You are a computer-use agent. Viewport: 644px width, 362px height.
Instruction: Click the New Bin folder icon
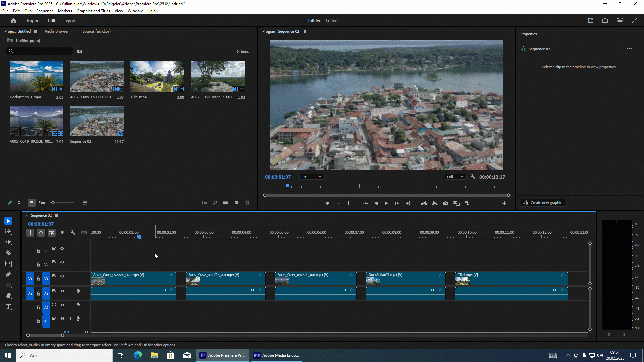225,203
